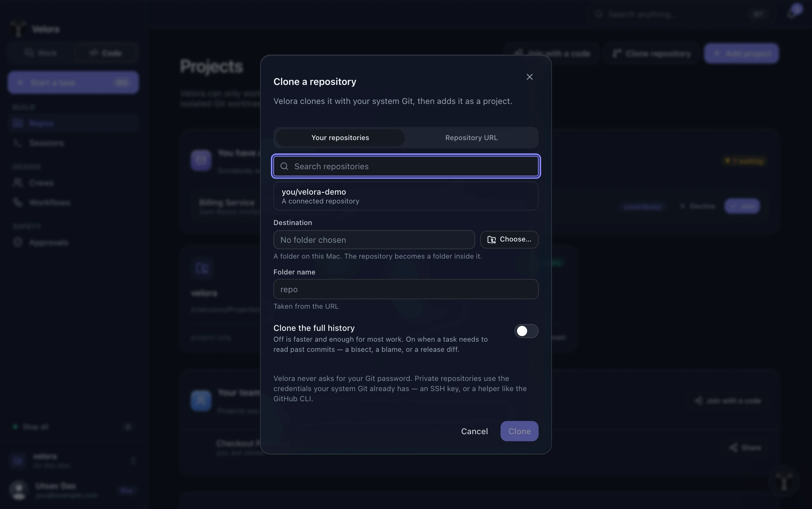
Task: Click the search magnifier icon in the dialog
Action: (284, 166)
